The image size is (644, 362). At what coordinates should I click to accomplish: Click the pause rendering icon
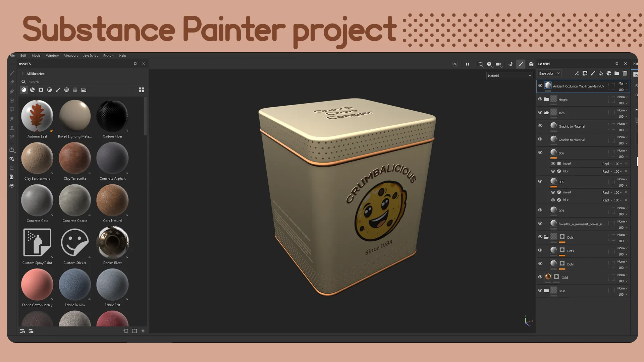click(468, 64)
